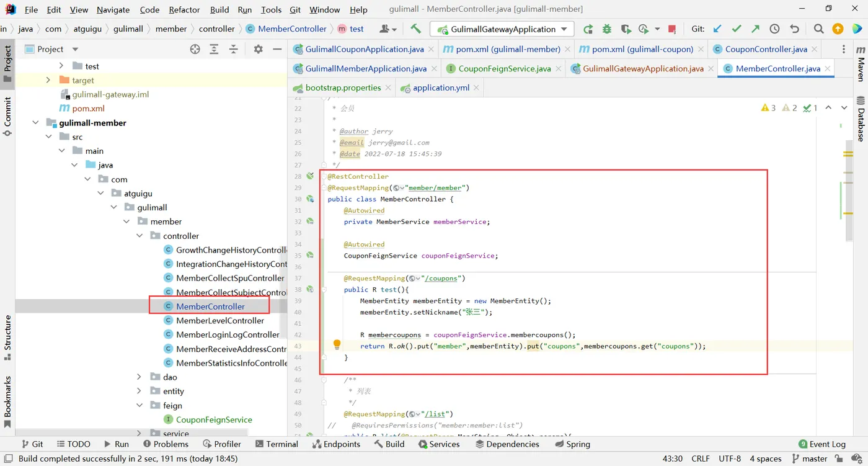The width and height of the screenshot is (868, 466).
Task: Click CRLF line separator in status bar
Action: pyautogui.click(x=701, y=459)
